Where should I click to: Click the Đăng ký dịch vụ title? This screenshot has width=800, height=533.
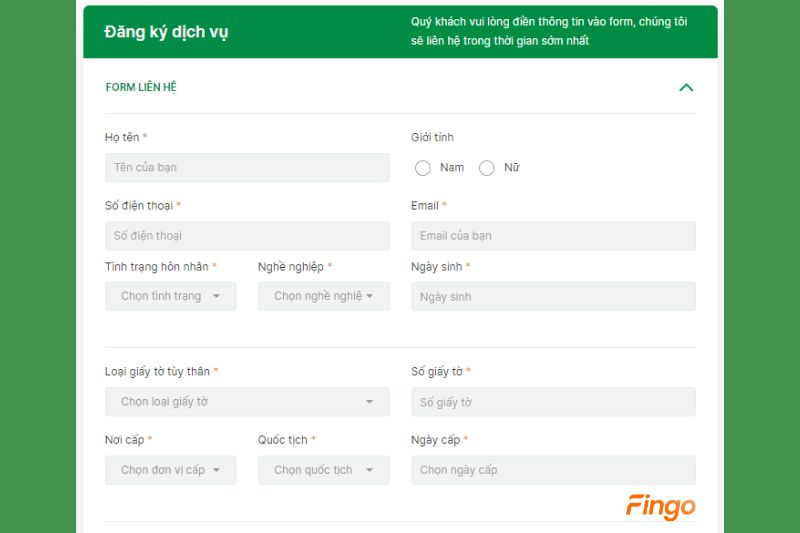(x=166, y=32)
